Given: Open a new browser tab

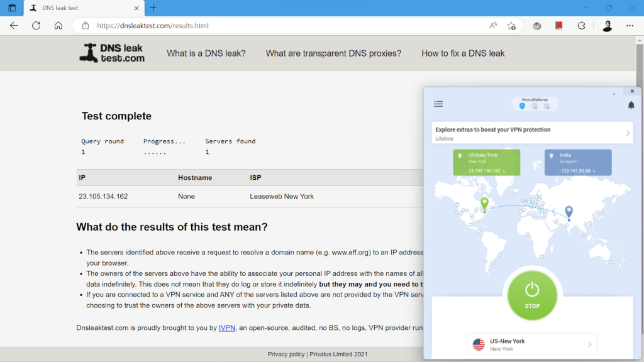Looking at the screenshot, I should (x=153, y=8).
